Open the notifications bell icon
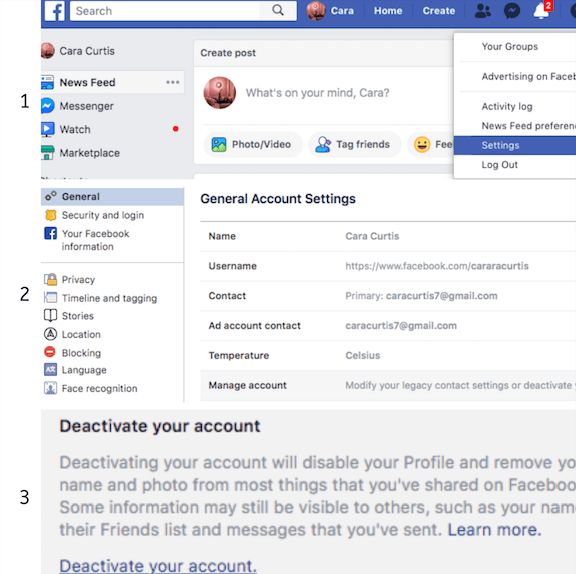Screen dimensions: 576x574 pos(542,11)
